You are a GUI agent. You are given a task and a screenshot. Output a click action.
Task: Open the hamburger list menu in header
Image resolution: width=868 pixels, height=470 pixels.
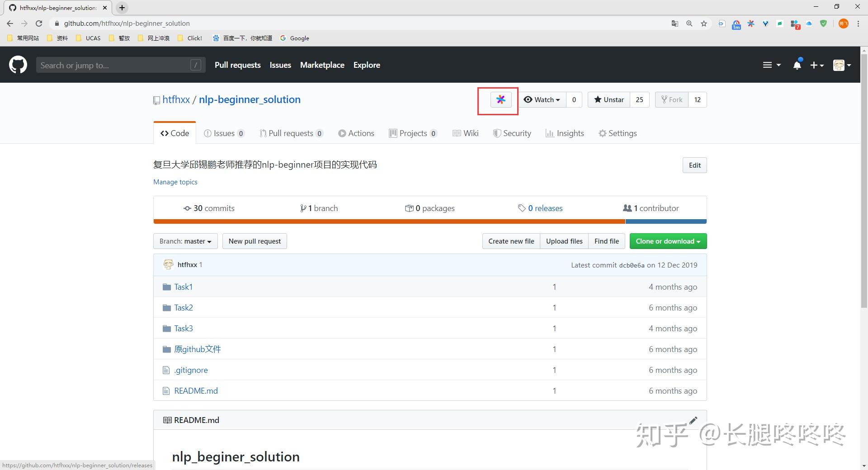tap(771, 65)
